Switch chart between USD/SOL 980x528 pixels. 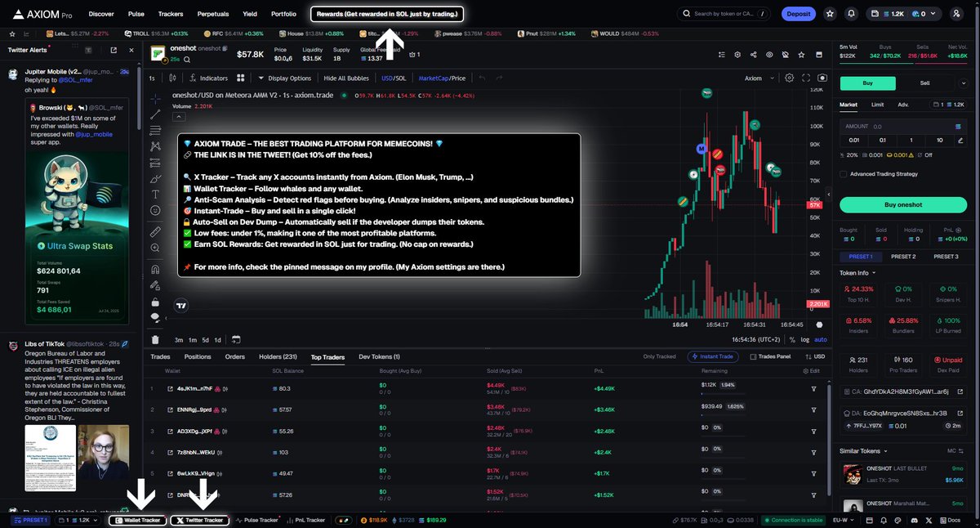(394, 78)
